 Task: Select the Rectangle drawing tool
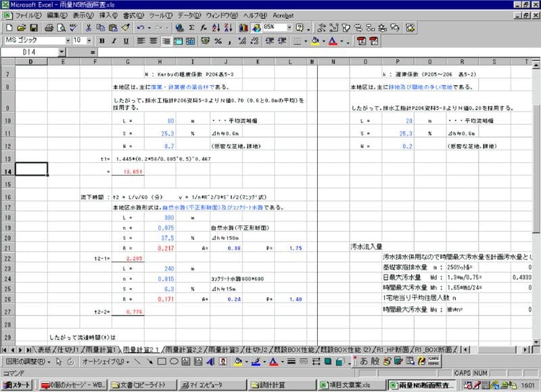pos(162,362)
